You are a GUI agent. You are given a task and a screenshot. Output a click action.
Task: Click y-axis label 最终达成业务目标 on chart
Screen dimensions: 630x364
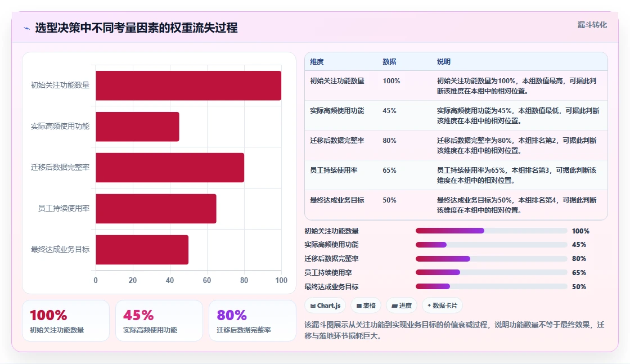click(x=60, y=249)
